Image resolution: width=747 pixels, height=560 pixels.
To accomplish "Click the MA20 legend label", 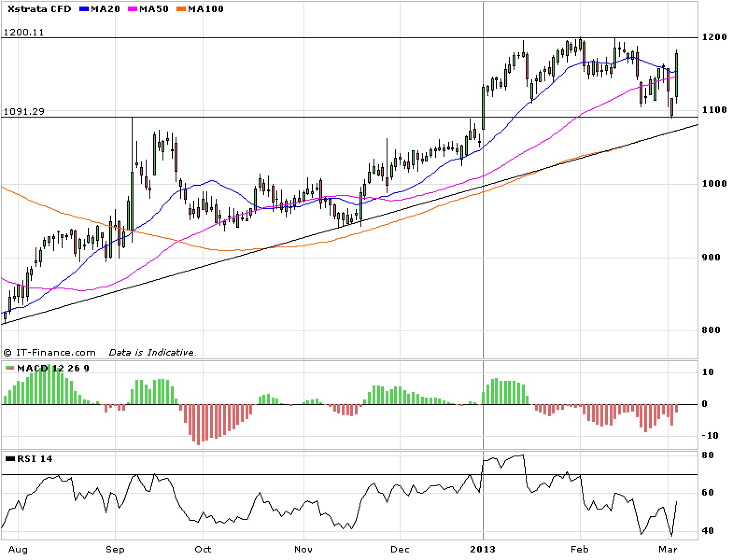I will 105,9.
